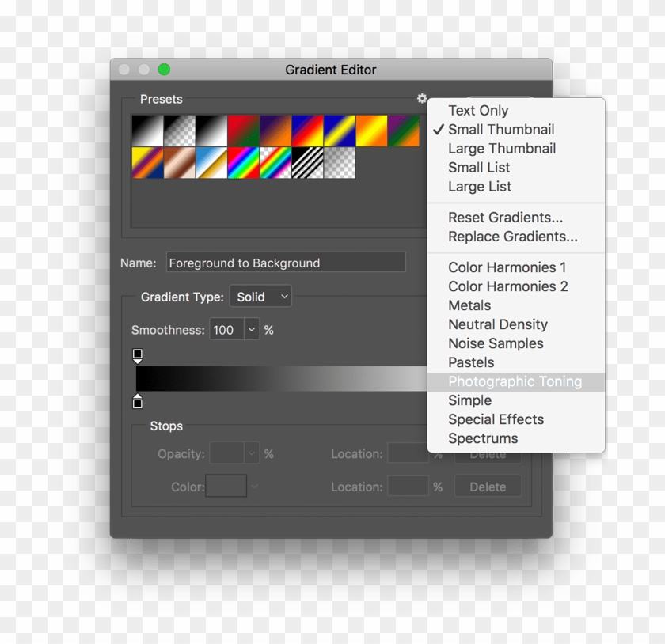The width and height of the screenshot is (665, 644).
Task: Click the top opacity stop marker
Action: [138, 356]
